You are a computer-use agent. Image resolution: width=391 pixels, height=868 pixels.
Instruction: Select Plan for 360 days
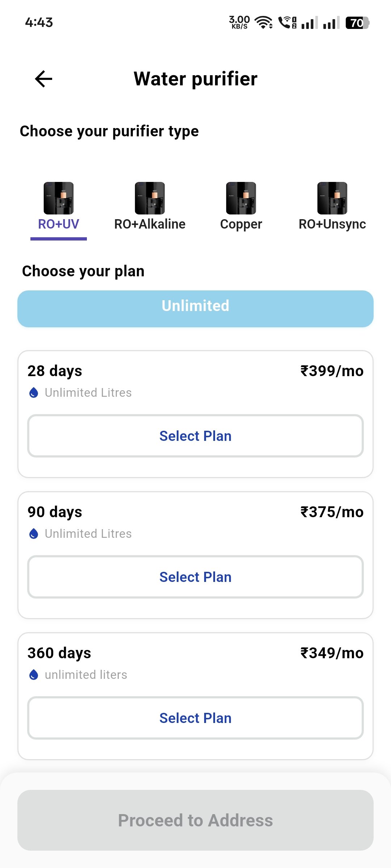point(195,718)
